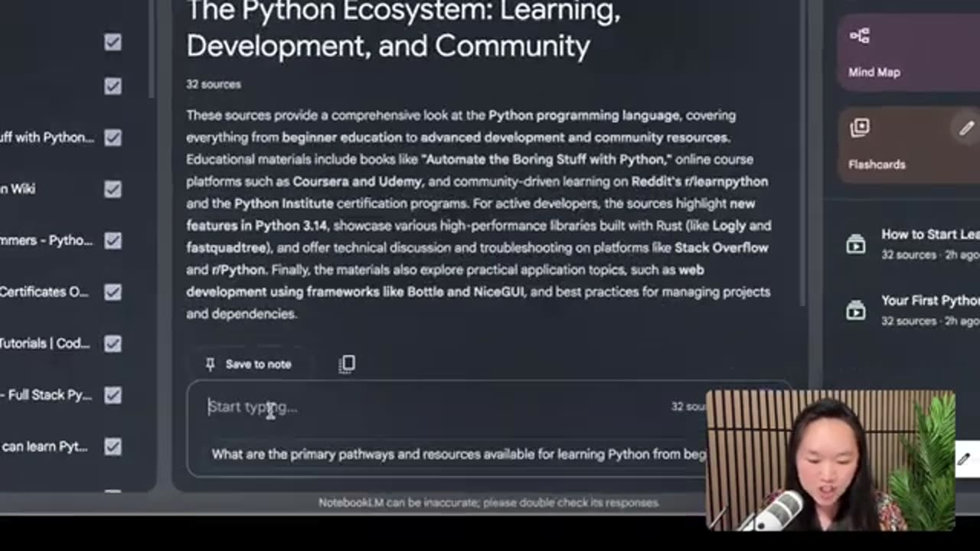Viewport: 980px width, 551px height.
Task: Click the Python Ecosystem notebook title
Action: 403,28
